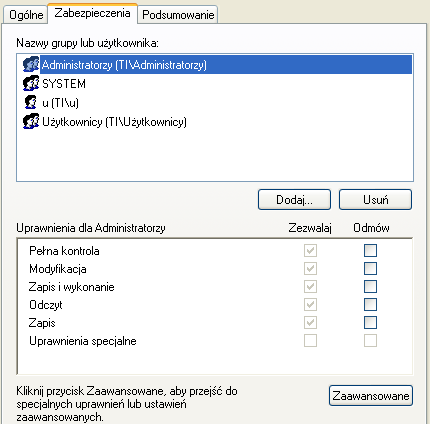This screenshot has width=430, height=424.
Task: Click the SYSTEM group icon
Action: coord(31,83)
